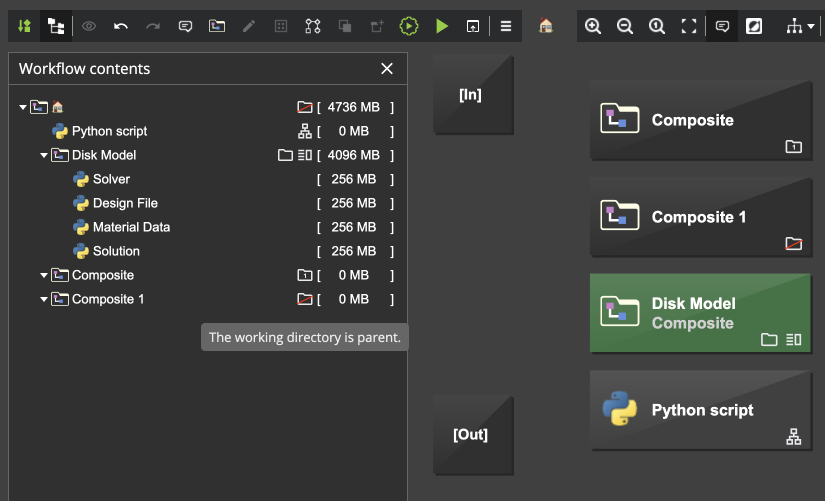Screen dimensions: 825x501
Task: Click the fit-to-screen brackets icon
Action: pos(689,26)
